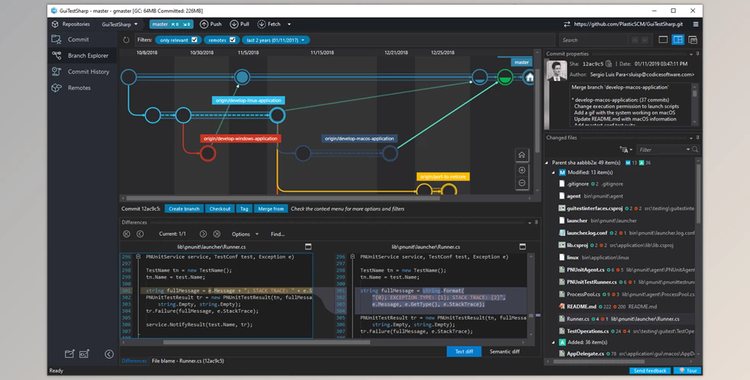Select the green merge commit node on master

pos(505,77)
